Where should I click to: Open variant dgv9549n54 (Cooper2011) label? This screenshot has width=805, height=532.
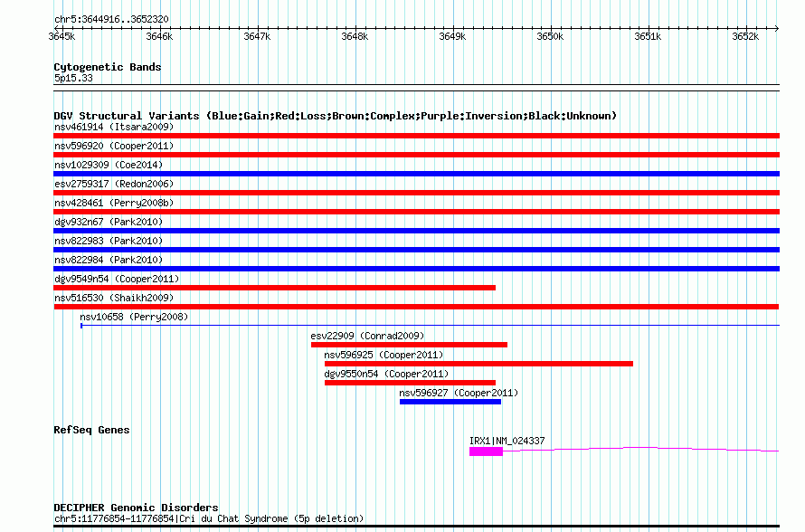pos(117,279)
